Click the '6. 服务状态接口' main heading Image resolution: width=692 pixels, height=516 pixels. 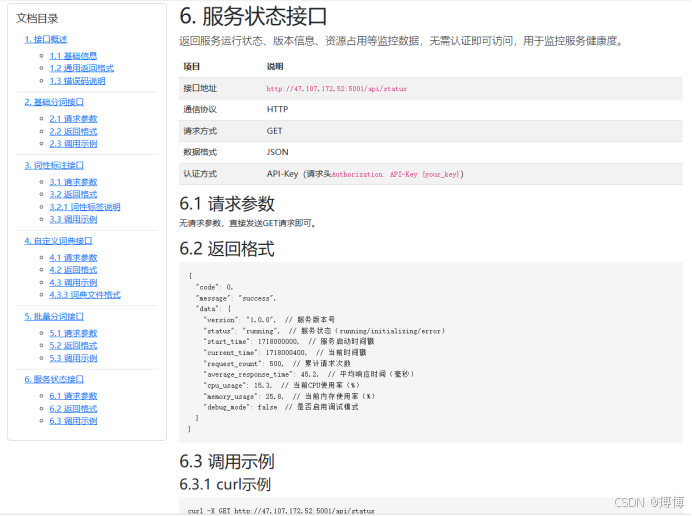(253, 16)
